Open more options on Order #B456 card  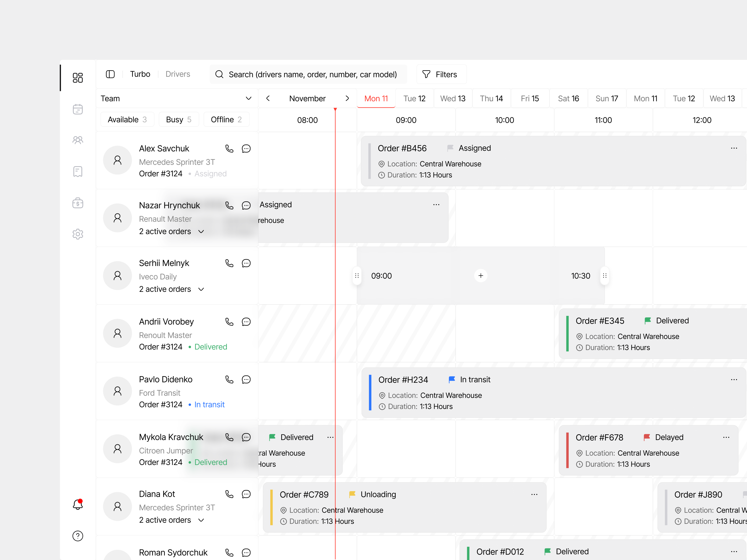pyautogui.click(x=734, y=148)
